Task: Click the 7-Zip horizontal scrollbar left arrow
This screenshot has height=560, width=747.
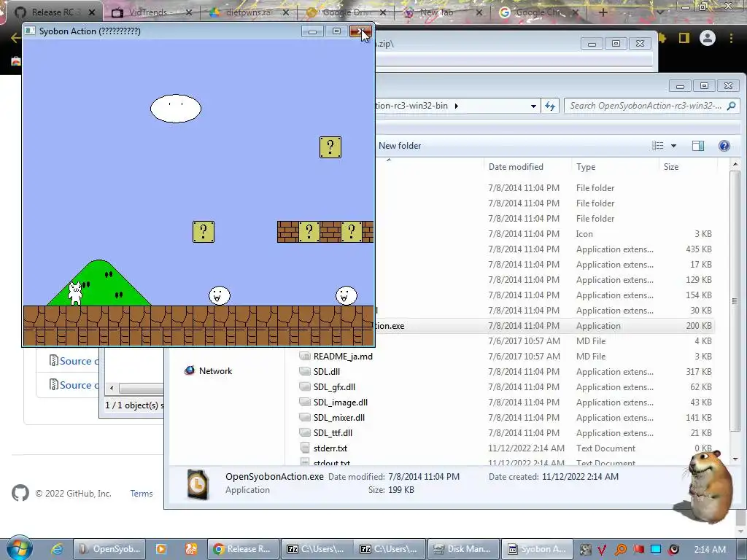Action: pos(112,388)
